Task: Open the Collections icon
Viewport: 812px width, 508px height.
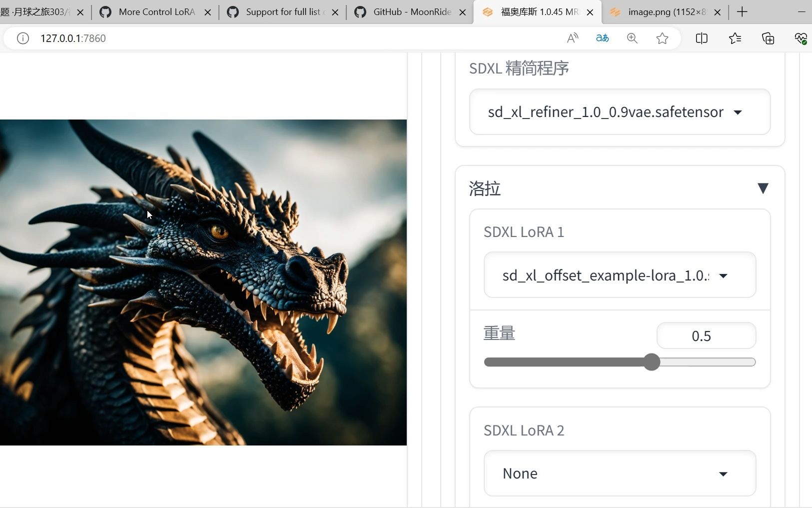Action: (768, 38)
